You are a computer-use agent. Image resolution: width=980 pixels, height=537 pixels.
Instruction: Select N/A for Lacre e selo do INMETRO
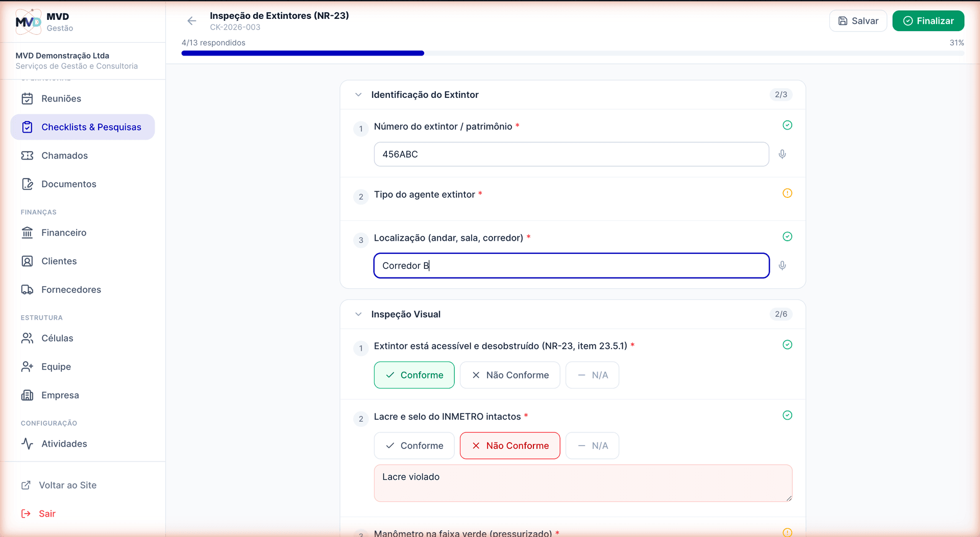point(592,446)
